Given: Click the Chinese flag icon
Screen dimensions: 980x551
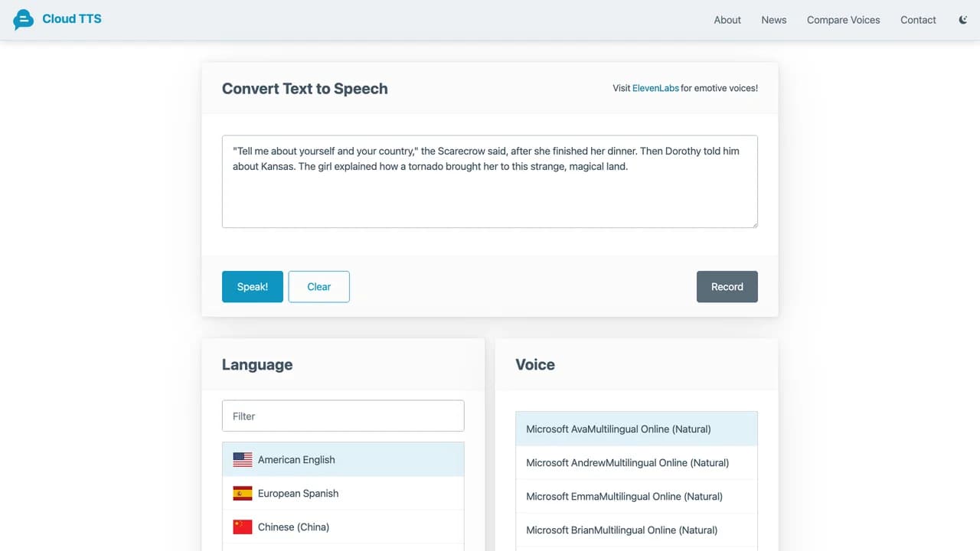Looking at the screenshot, I should [x=243, y=527].
